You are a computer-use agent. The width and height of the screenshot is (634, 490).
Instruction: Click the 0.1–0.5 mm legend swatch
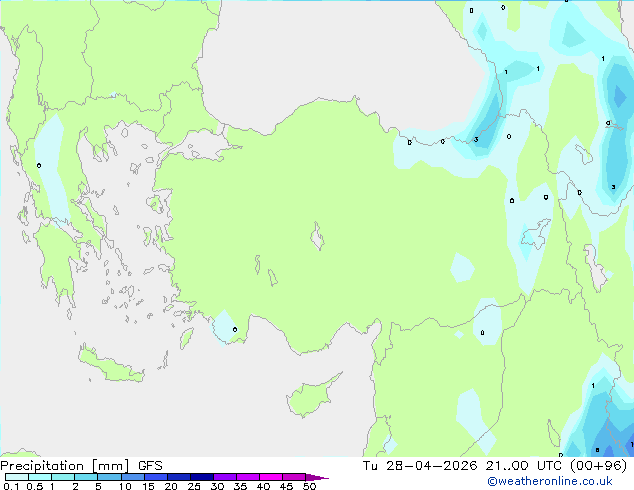(x=17, y=477)
